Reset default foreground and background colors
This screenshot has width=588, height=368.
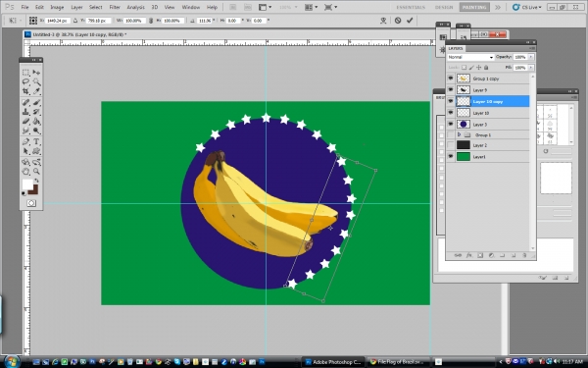24,193
